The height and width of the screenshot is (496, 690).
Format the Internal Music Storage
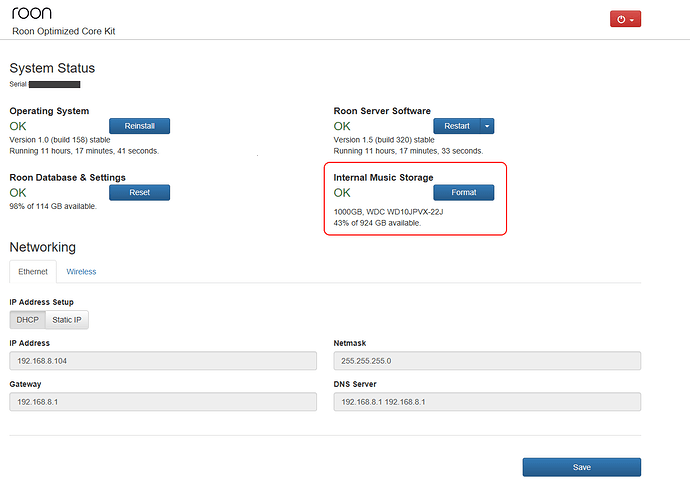click(x=464, y=192)
